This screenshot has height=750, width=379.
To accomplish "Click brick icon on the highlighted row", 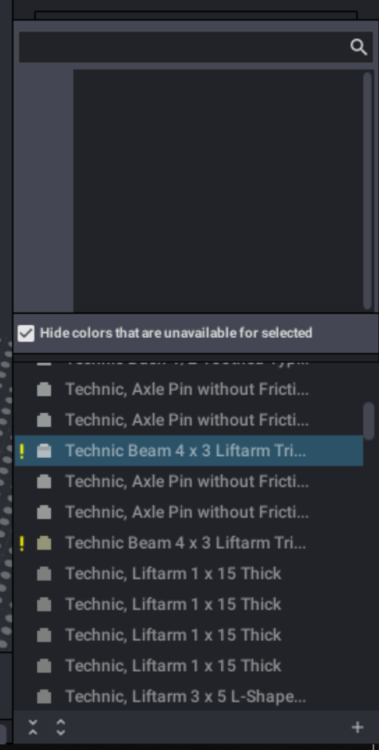I will 44,451.
